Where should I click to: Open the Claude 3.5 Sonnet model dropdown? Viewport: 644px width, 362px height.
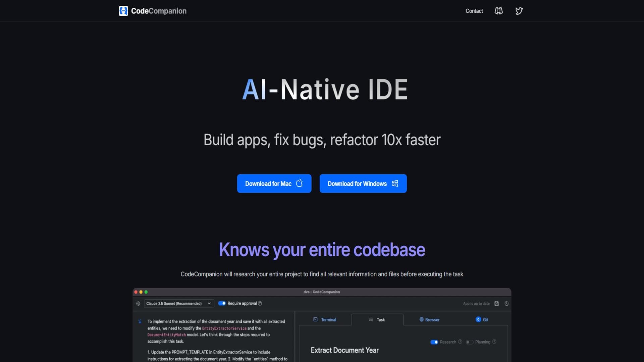click(179, 303)
